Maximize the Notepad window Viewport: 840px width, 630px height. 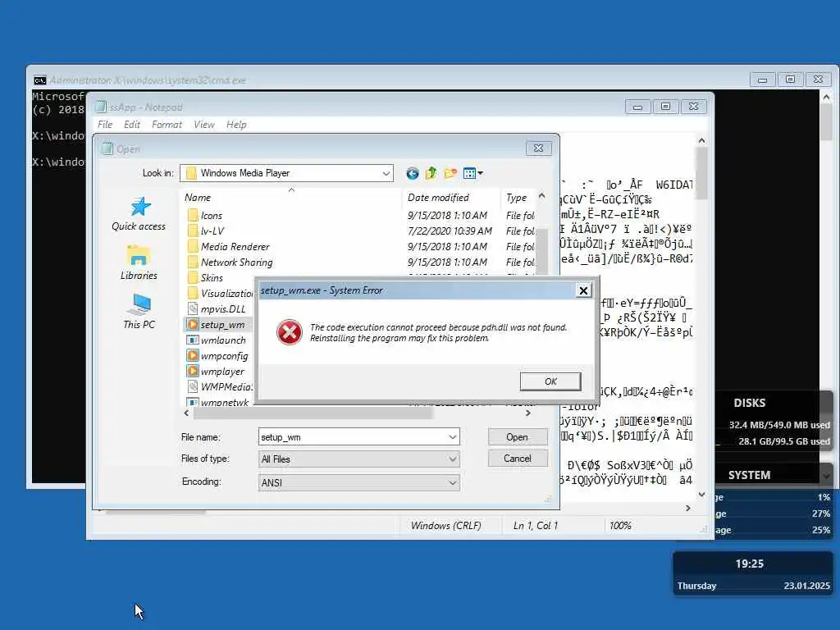(665, 107)
